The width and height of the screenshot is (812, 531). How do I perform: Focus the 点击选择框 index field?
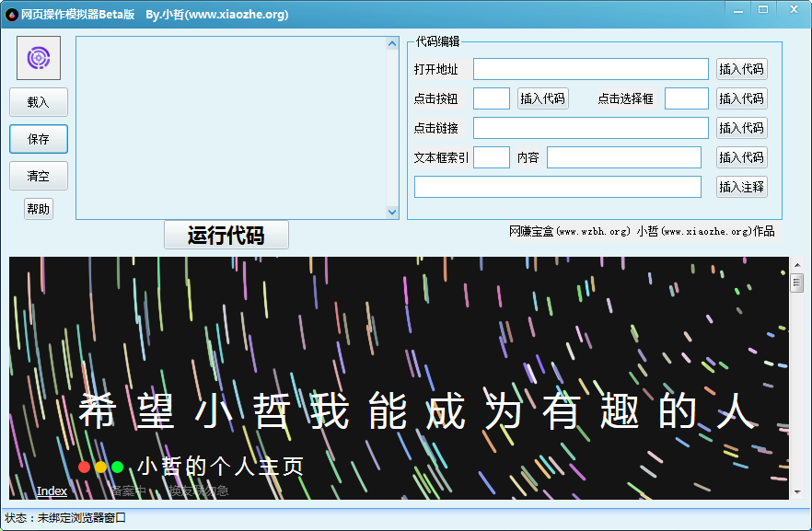tap(686, 98)
